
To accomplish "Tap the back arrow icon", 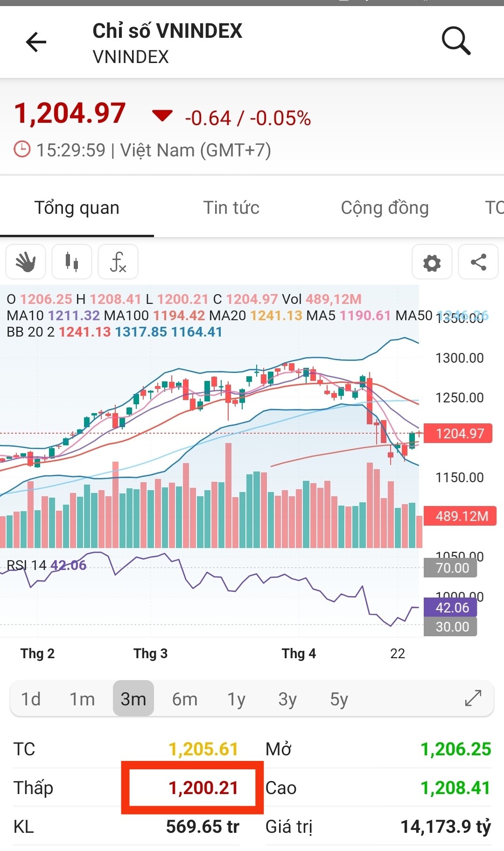I will coord(36,42).
